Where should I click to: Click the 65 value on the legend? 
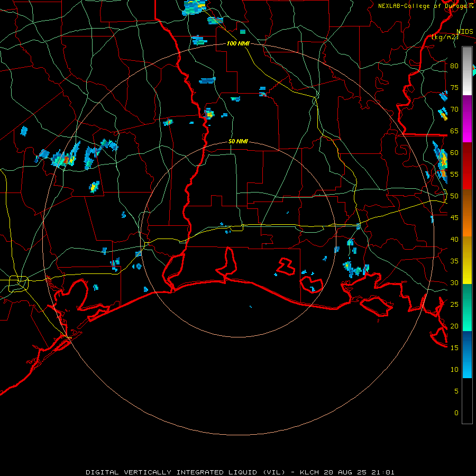(454, 131)
